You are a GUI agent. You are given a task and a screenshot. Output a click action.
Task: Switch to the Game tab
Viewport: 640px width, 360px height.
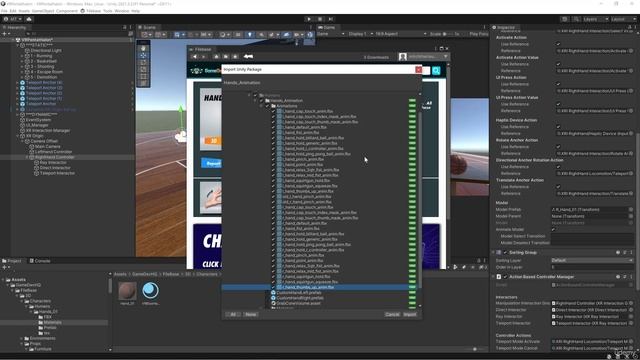[327, 27]
